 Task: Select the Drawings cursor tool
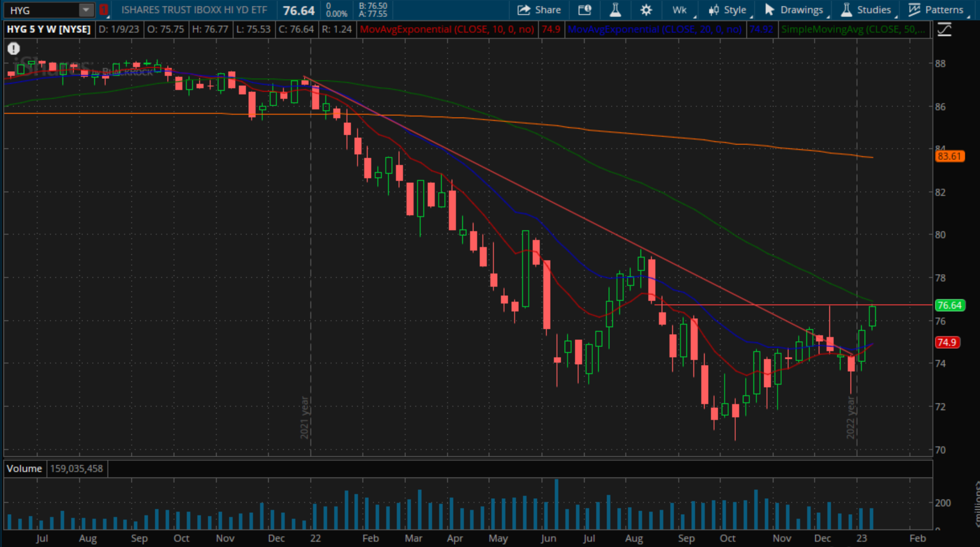point(769,9)
